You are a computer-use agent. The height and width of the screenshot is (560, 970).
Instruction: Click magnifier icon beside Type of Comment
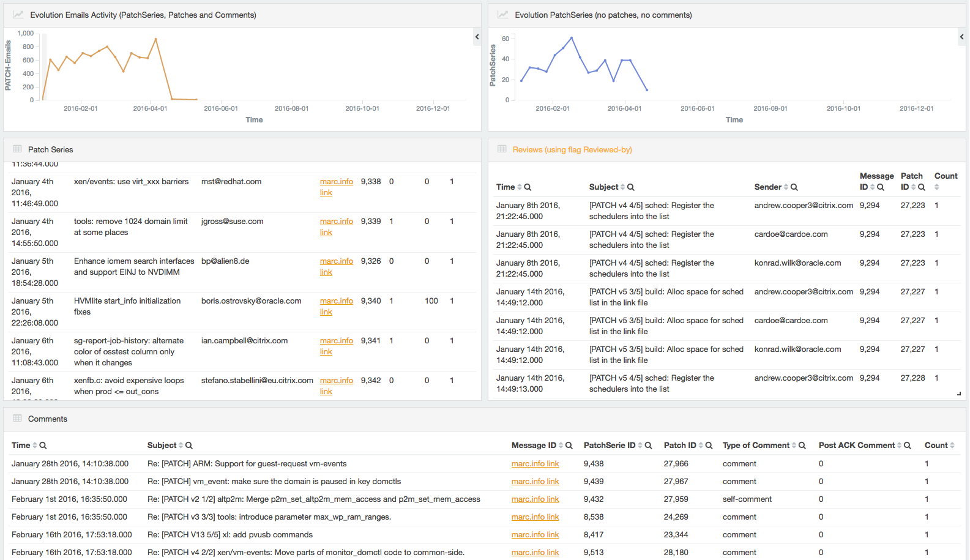point(802,446)
